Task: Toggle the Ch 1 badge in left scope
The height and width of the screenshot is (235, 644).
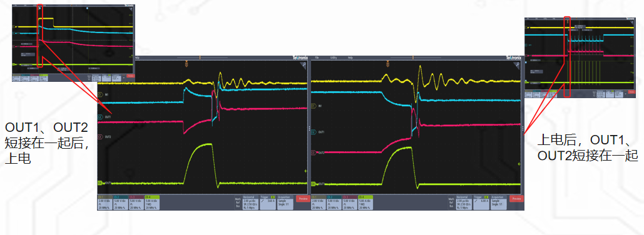Action: (105, 202)
